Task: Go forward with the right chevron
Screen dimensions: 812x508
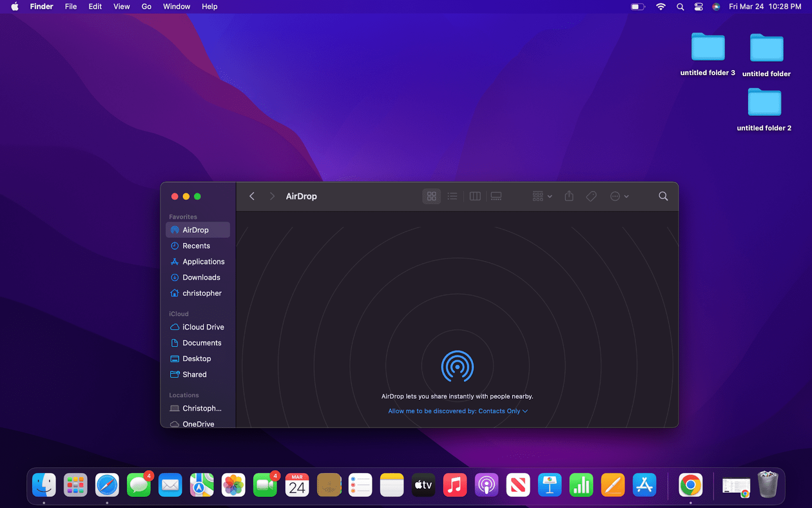Action: pyautogui.click(x=272, y=196)
